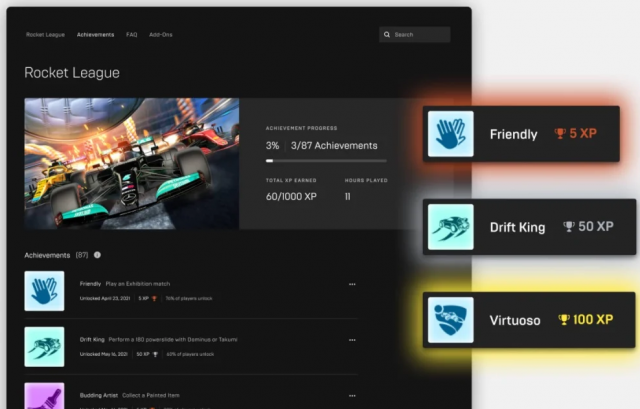Open the more options menu for Budding Artist
Image resolution: width=640 pixels, height=409 pixels.
pyautogui.click(x=352, y=396)
